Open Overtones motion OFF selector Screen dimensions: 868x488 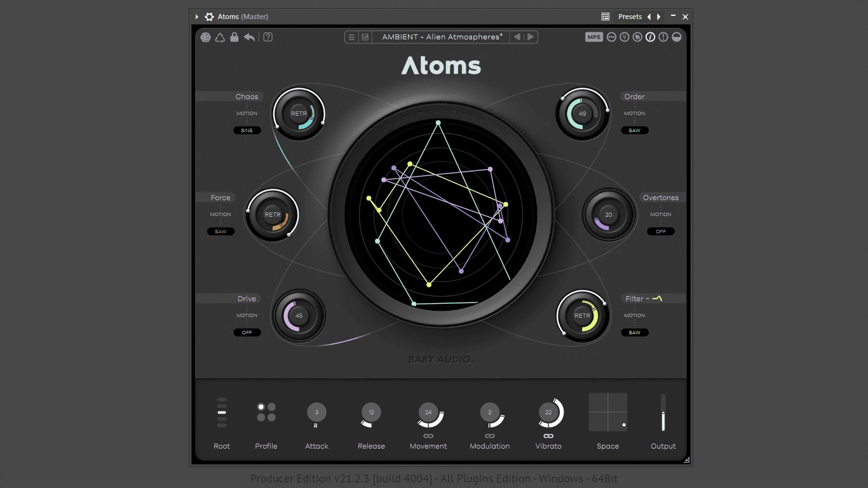(661, 231)
